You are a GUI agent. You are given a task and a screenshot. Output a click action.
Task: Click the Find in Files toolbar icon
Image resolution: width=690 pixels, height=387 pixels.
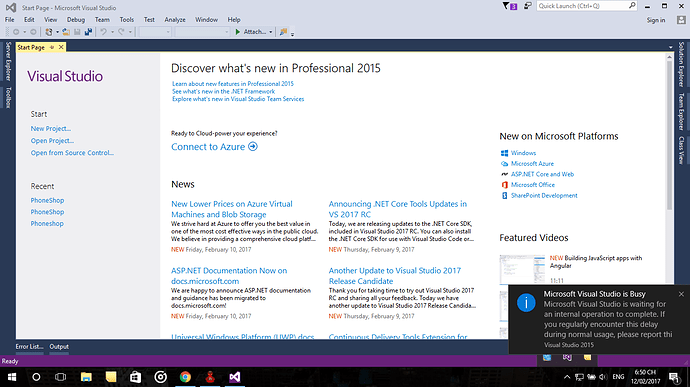pyautogui.click(x=283, y=32)
